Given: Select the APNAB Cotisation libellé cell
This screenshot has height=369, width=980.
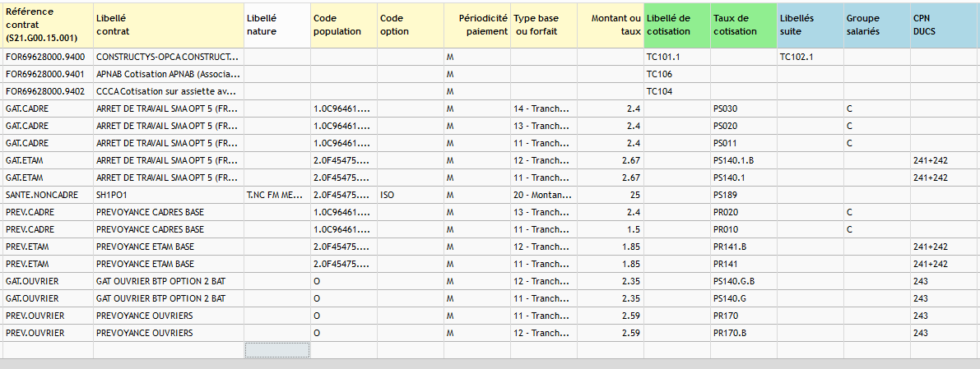Looking at the screenshot, I should pos(169,74).
